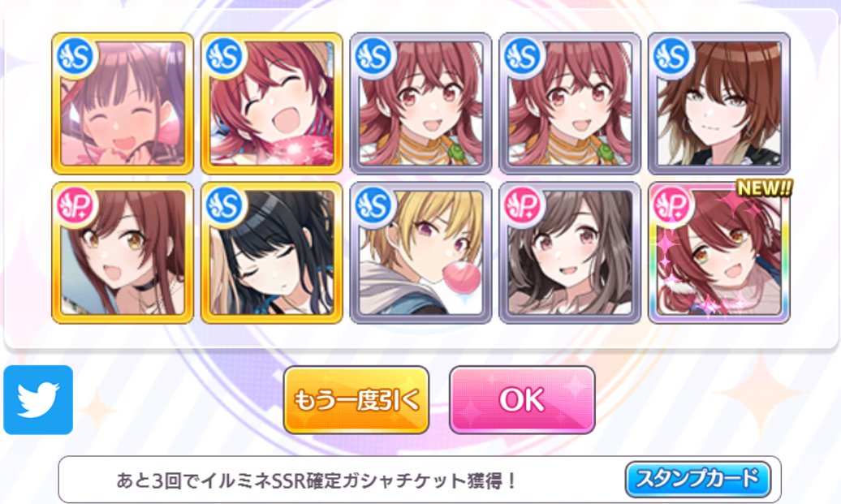Tap the もう一度引く draw-again button
This screenshot has height=504, width=841.
tap(356, 400)
